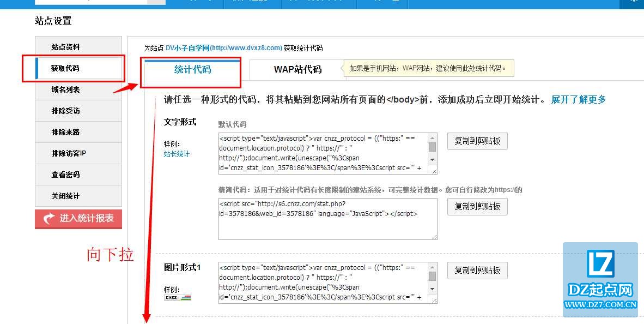Open 域名列表 sidebar item
This screenshot has width=644, height=324.
click(x=78, y=89)
